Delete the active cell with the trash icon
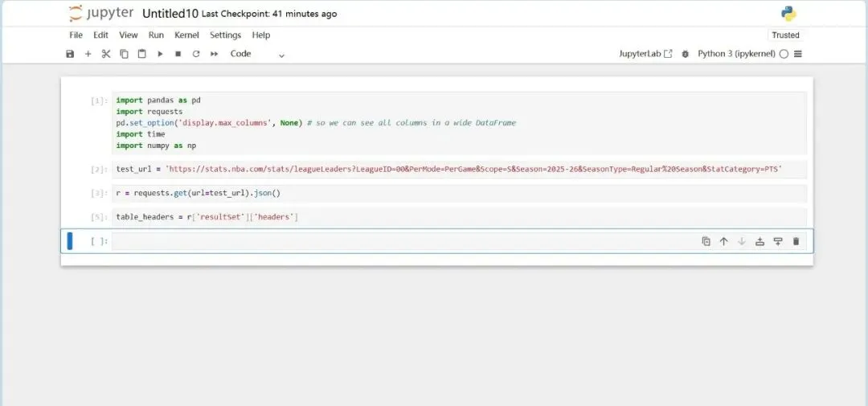The height and width of the screenshot is (406, 868). tap(796, 241)
